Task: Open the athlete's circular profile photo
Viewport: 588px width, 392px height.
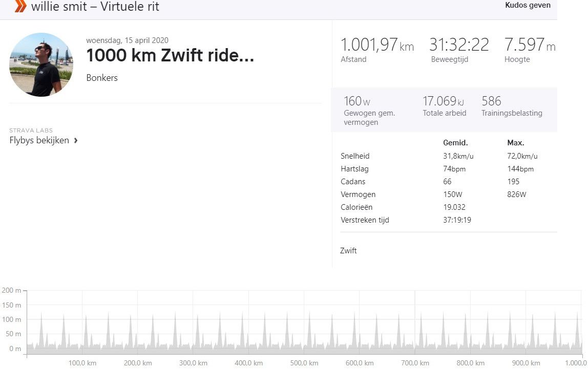Action: pyautogui.click(x=40, y=64)
